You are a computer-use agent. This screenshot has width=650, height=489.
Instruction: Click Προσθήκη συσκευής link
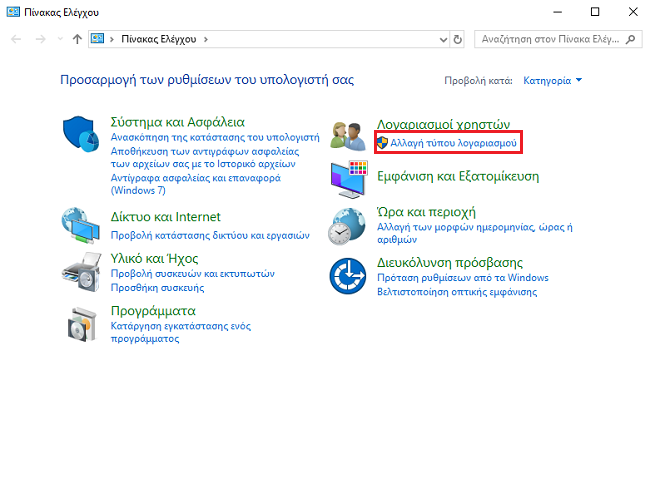[157, 287]
